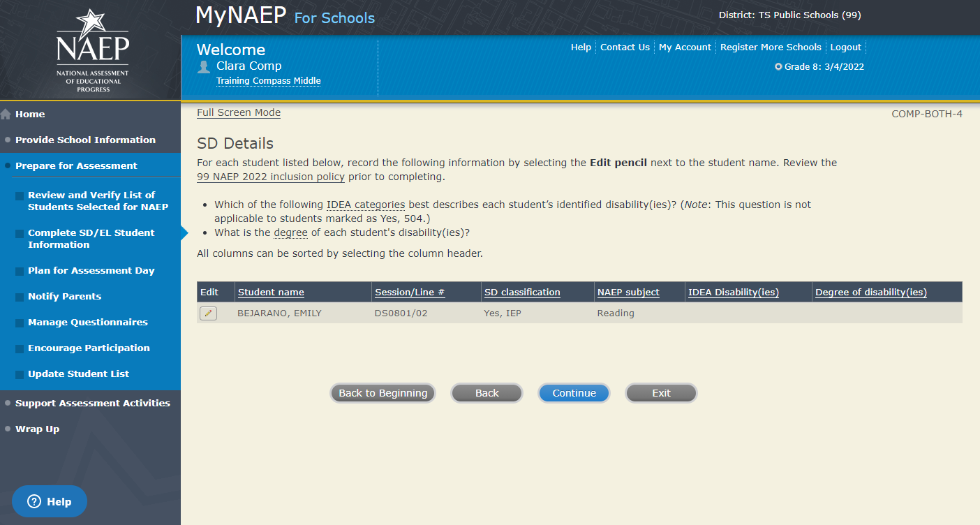Click the SD Details heading
980x525 pixels.
235,143
